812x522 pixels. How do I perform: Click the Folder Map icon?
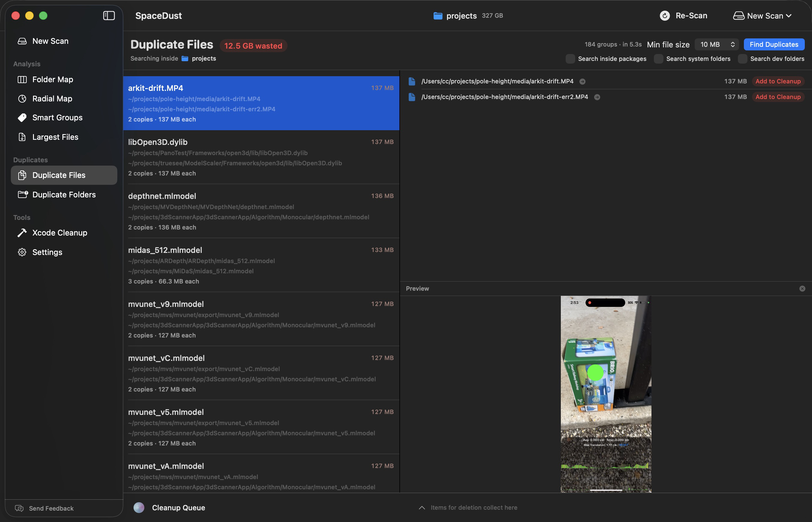(22, 79)
